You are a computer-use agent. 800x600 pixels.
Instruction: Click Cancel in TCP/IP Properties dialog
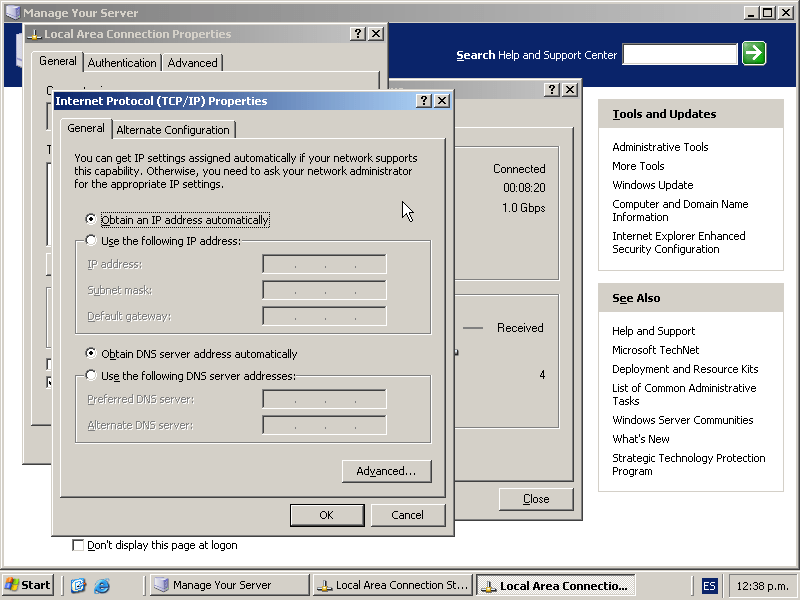point(407,515)
